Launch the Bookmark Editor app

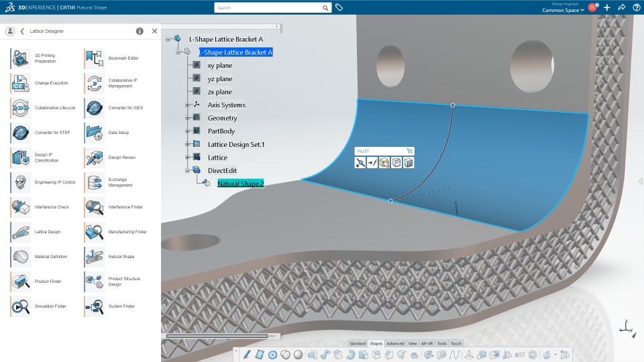[95, 58]
